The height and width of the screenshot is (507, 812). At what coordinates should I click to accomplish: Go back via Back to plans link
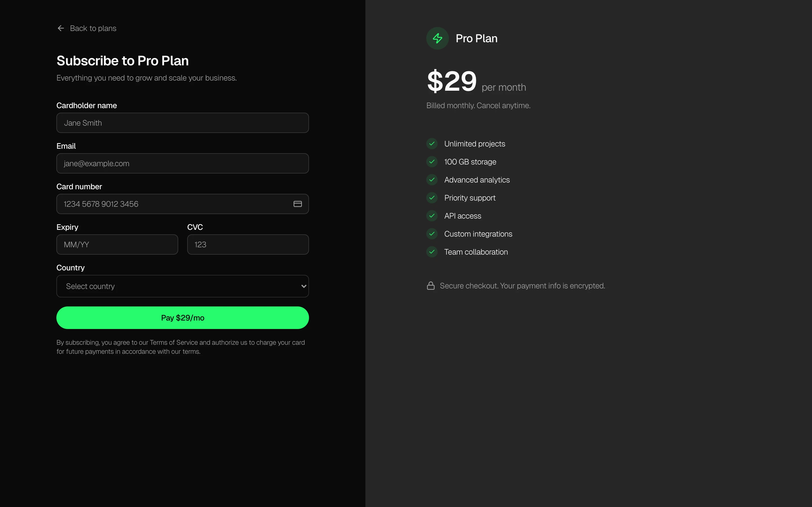[93, 28]
